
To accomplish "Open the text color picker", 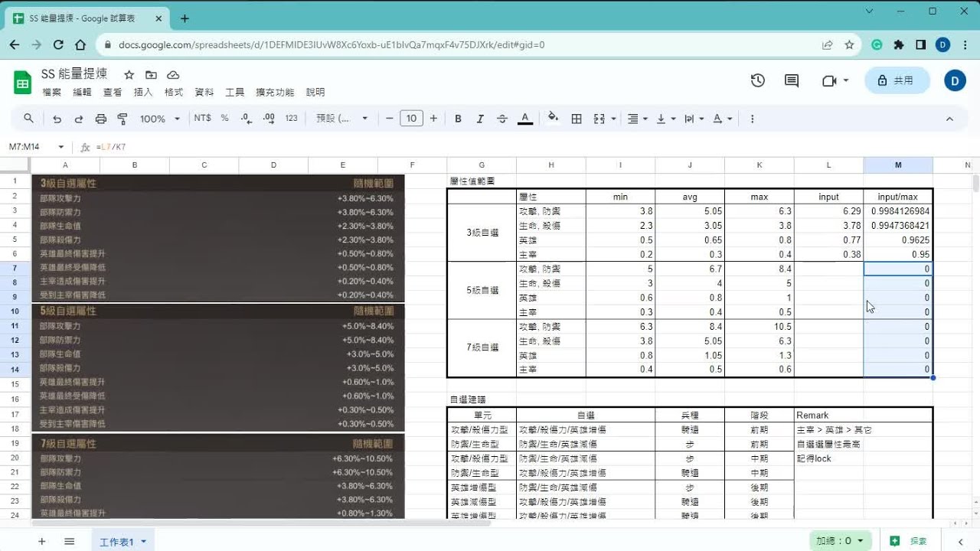I will (525, 119).
